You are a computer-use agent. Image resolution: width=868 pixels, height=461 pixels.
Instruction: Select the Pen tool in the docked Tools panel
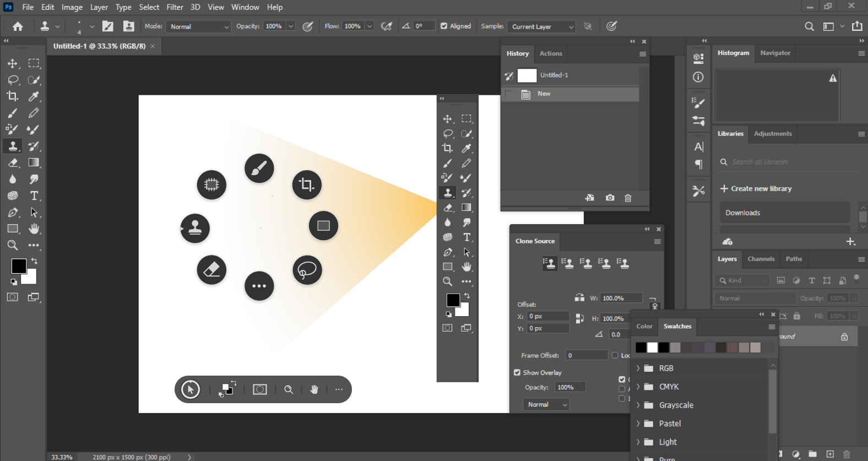coord(12,212)
